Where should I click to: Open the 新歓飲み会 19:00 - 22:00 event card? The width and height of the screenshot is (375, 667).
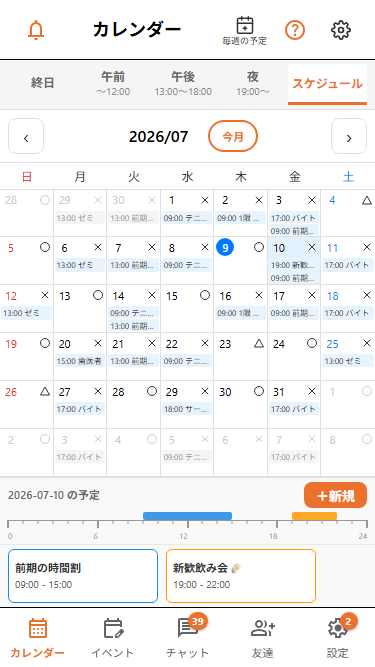pyautogui.click(x=241, y=576)
